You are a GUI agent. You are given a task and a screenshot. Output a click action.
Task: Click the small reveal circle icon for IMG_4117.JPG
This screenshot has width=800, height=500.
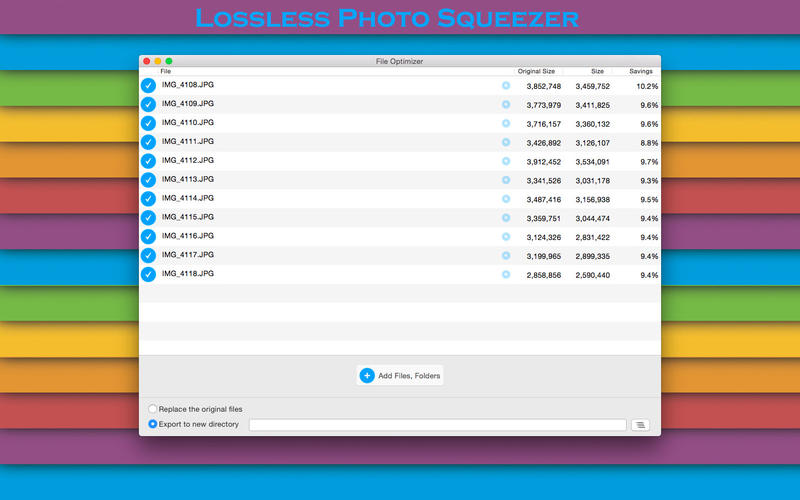506,255
